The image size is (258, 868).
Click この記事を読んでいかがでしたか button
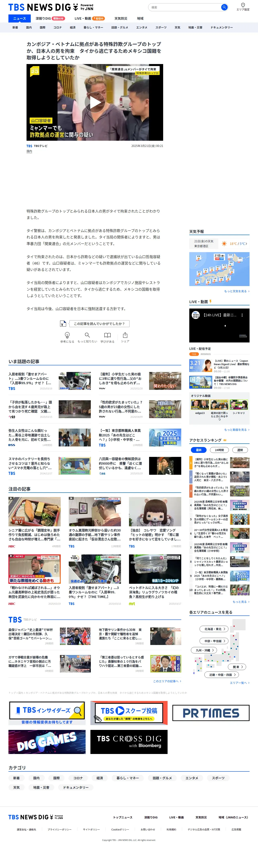tap(99, 323)
